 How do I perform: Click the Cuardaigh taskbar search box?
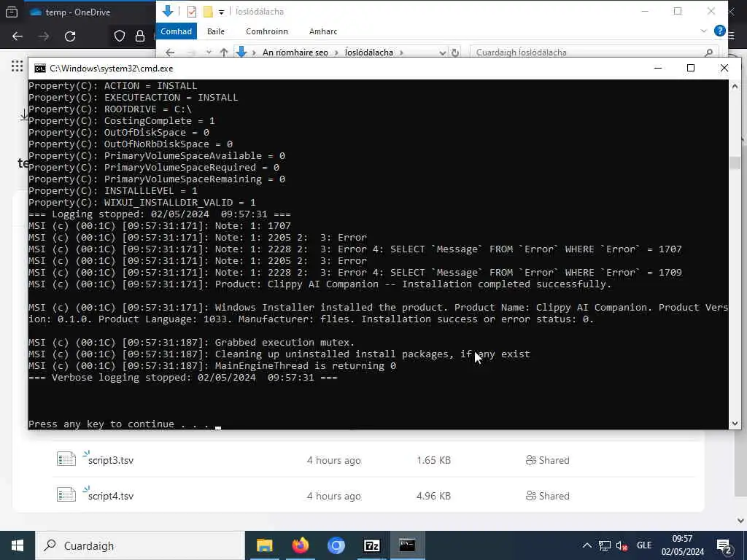[x=139, y=545]
